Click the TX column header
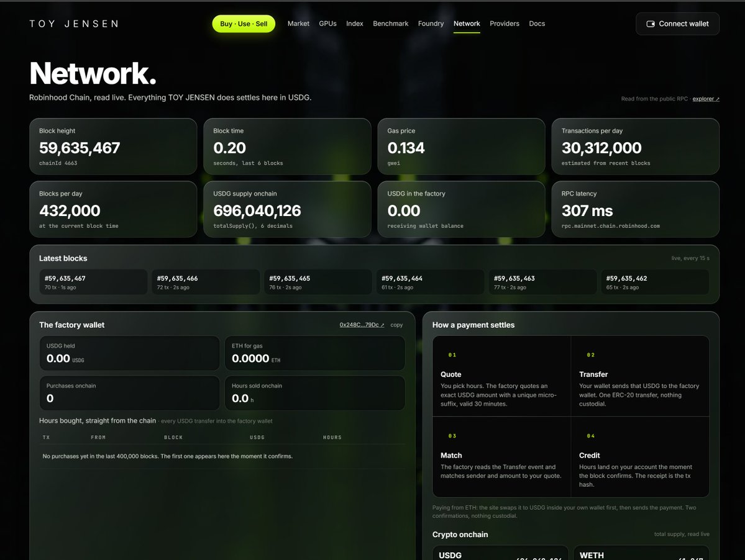This screenshot has height=560, width=745. pos(46,438)
